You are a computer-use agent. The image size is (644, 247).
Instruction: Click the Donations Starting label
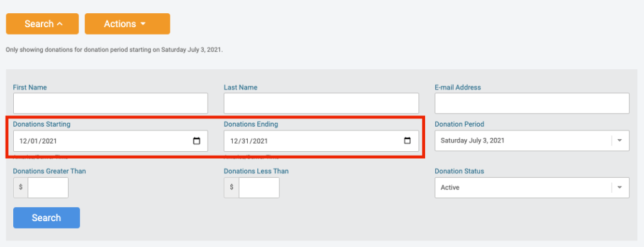coord(42,124)
